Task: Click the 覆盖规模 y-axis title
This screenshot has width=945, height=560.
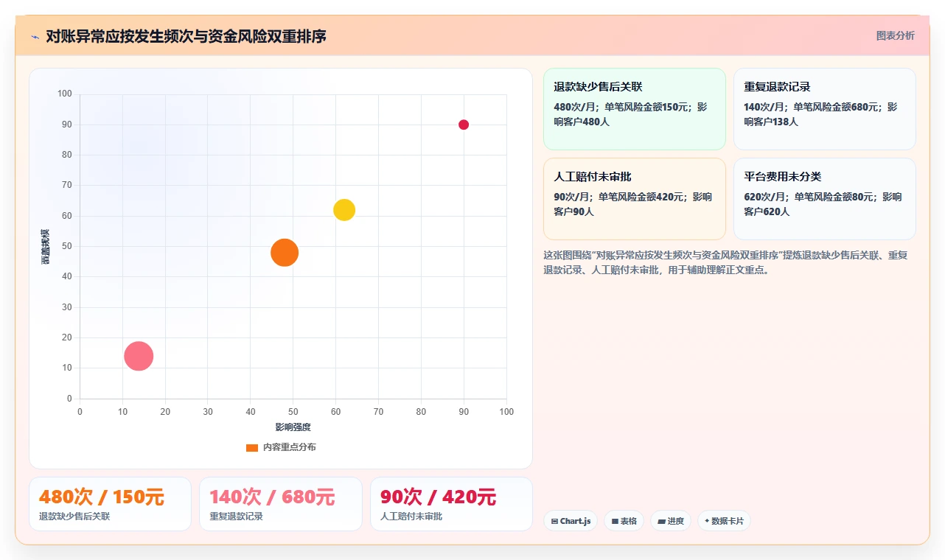Action: coord(46,246)
